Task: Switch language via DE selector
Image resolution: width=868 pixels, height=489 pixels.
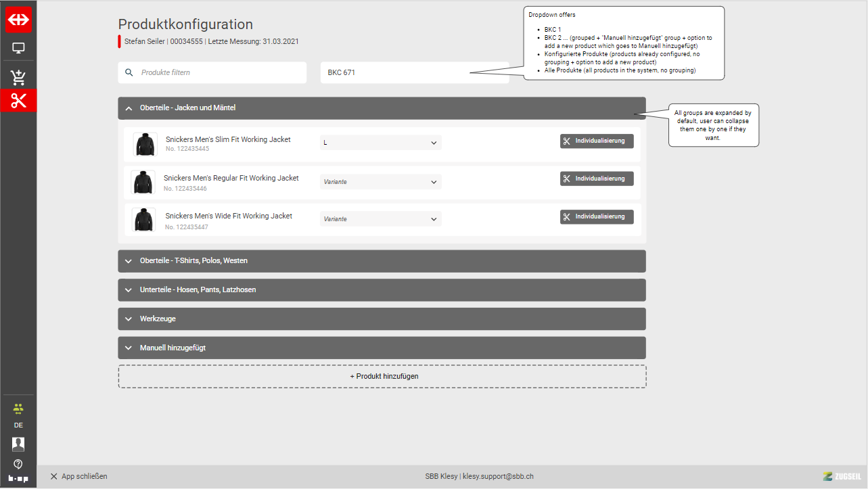Action: click(18, 425)
